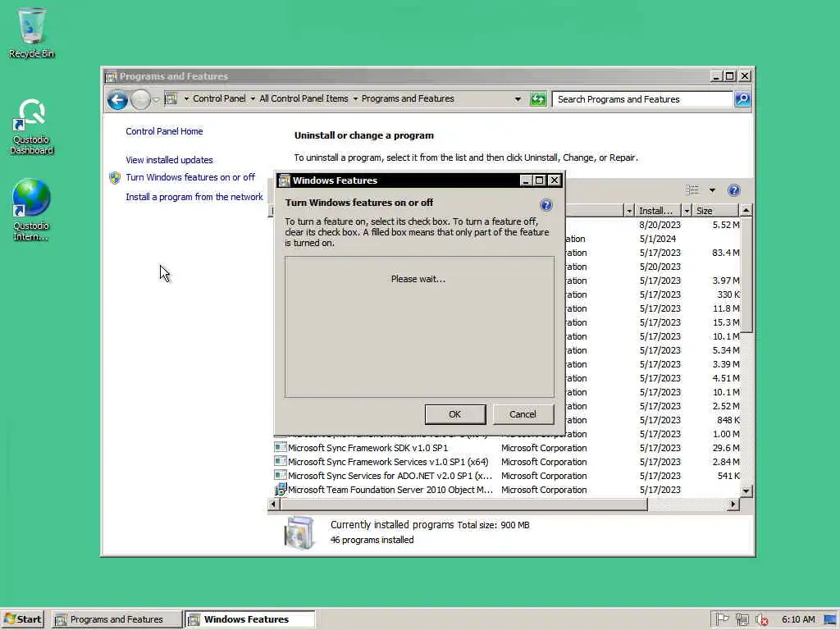Open Install a program from the network
The width and height of the screenshot is (840, 630).
pyautogui.click(x=194, y=197)
